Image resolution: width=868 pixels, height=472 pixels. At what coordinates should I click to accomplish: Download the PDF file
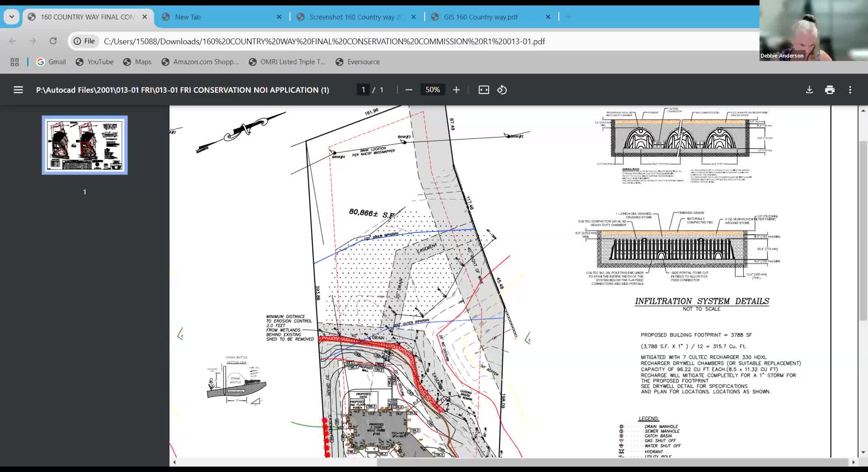click(809, 90)
